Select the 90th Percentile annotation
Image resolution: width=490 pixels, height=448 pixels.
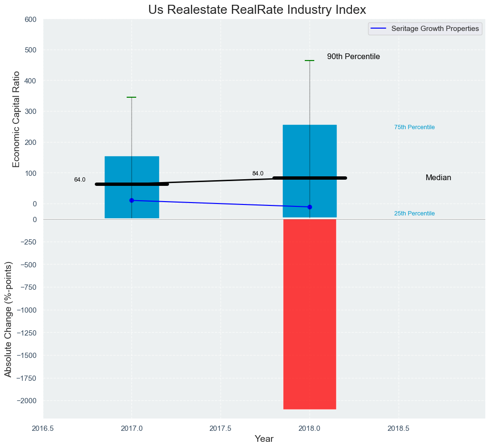(x=353, y=57)
